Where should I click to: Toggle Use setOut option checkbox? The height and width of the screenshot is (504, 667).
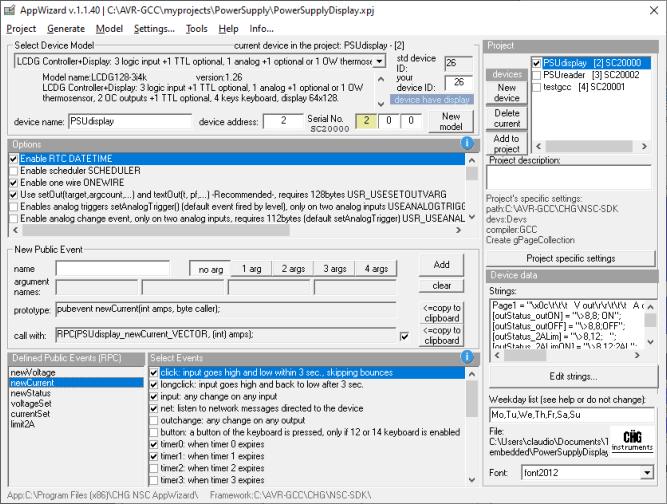[14, 195]
